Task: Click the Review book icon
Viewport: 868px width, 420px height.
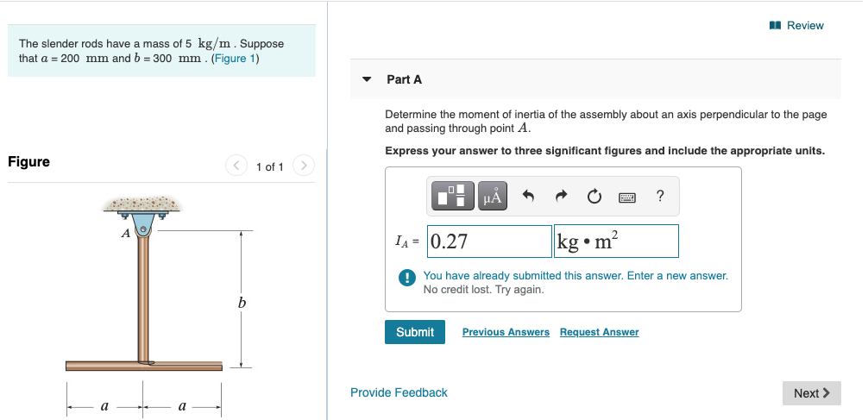Action: (775, 26)
